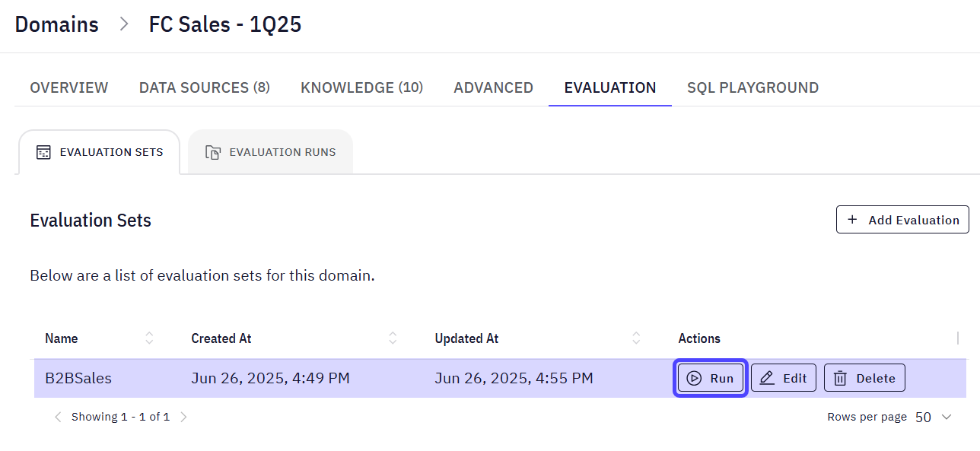This screenshot has width=980, height=451.
Task: Open Rows per page dropdown
Action: click(934, 417)
